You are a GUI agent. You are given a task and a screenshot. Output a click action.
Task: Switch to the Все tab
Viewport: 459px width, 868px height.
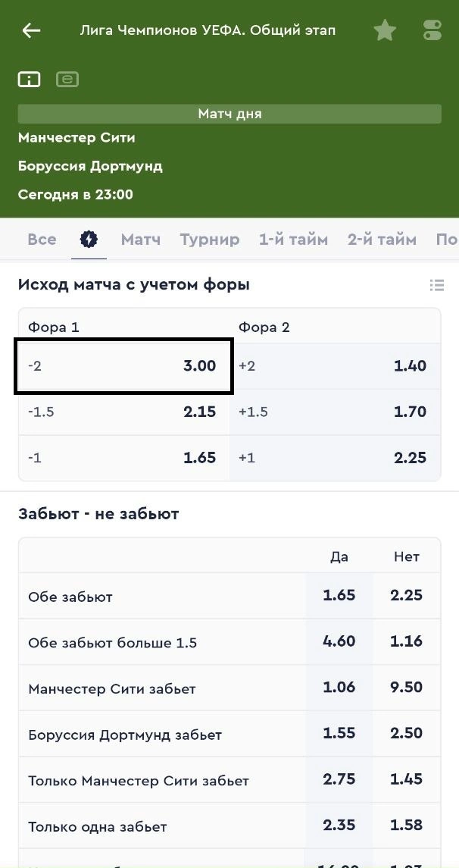(x=42, y=240)
